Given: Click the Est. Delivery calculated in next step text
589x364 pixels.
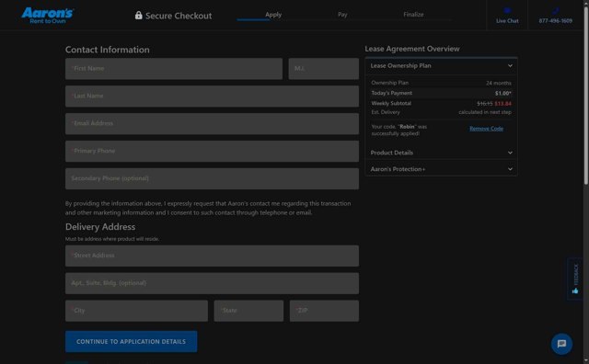Looking at the screenshot, I should pyautogui.click(x=485, y=112).
